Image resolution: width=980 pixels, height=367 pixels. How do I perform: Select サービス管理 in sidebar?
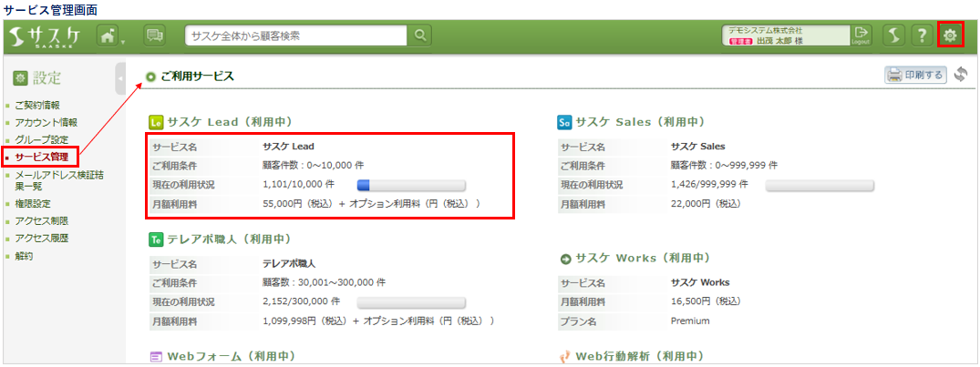point(41,157)
